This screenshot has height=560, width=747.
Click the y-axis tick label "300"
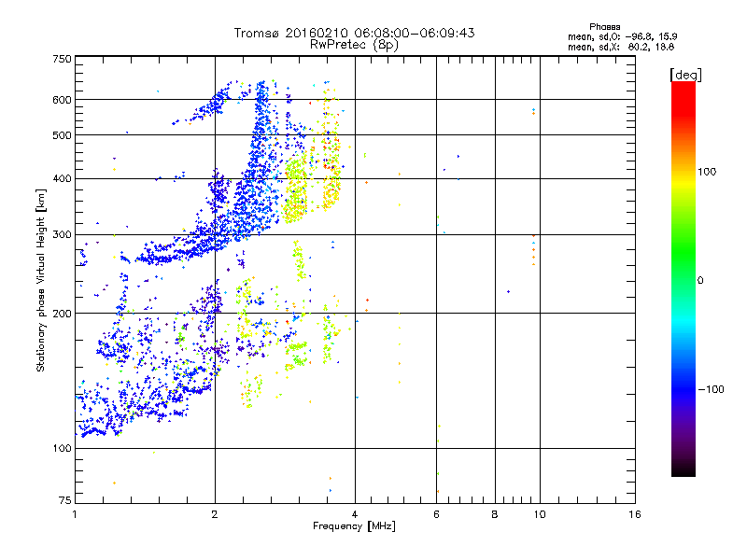pyautogui.click(x=62, y=235)
